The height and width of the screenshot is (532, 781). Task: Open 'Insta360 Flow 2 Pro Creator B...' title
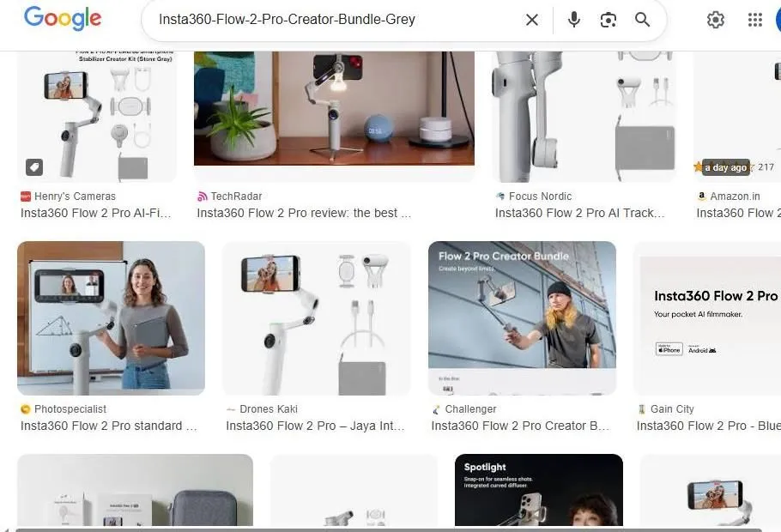coord(520,426)
